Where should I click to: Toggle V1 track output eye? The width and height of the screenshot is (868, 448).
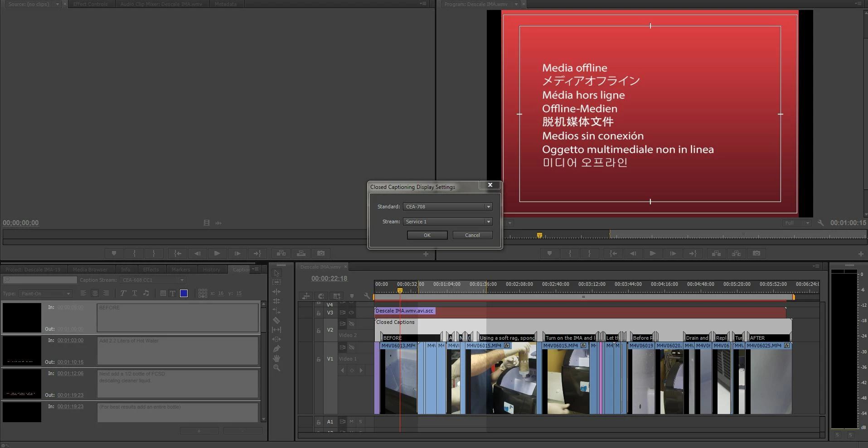pos(351,347)
